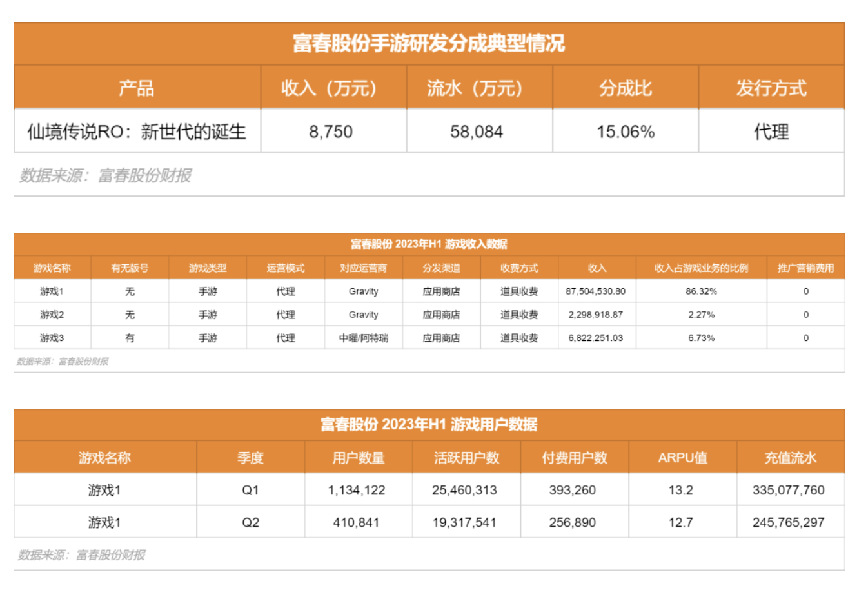
Task: Click the 富春股份 2023年H1 游戏用户数据 title
Action: tap(429, 424)
